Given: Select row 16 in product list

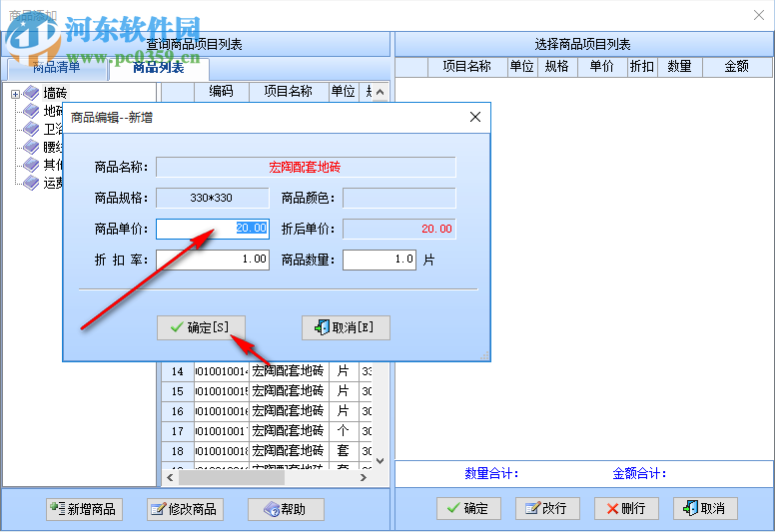Looking at the screenshot, I should [267, 411].
